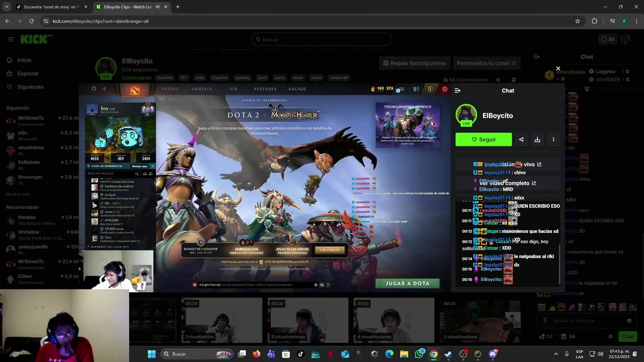
Task: Click Revisar caso in Overwatch panel
Action: point(140,166)
